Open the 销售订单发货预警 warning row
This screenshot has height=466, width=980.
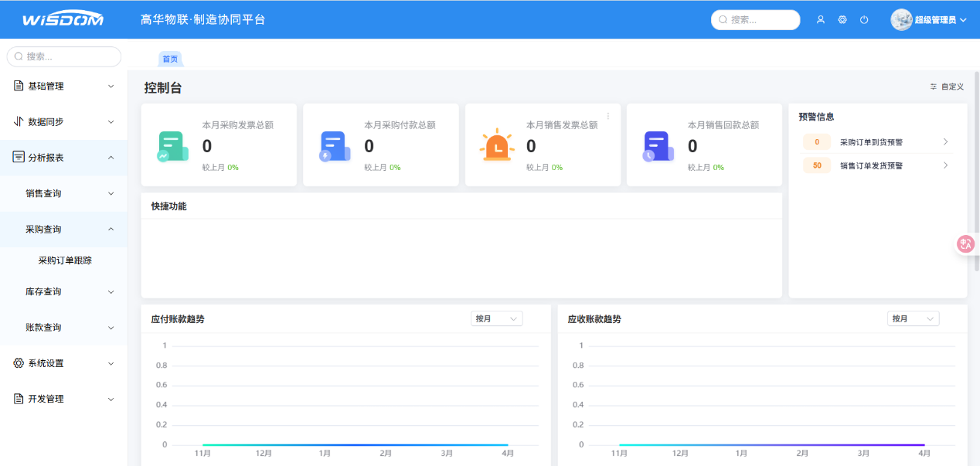(x=878, y=165)
